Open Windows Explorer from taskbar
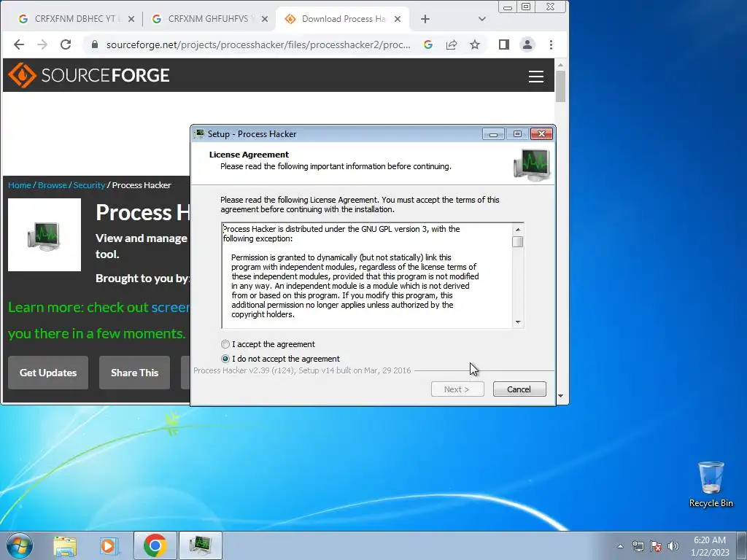Image resolution: width=747 pixels, height=560 pixels. coord(65,545)
